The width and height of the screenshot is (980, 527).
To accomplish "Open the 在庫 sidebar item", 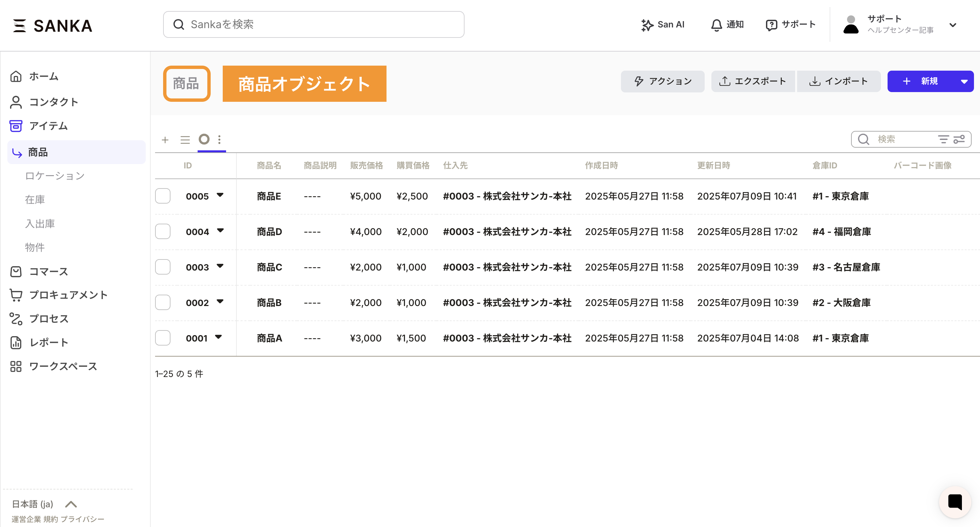I will tap(35, 200).
